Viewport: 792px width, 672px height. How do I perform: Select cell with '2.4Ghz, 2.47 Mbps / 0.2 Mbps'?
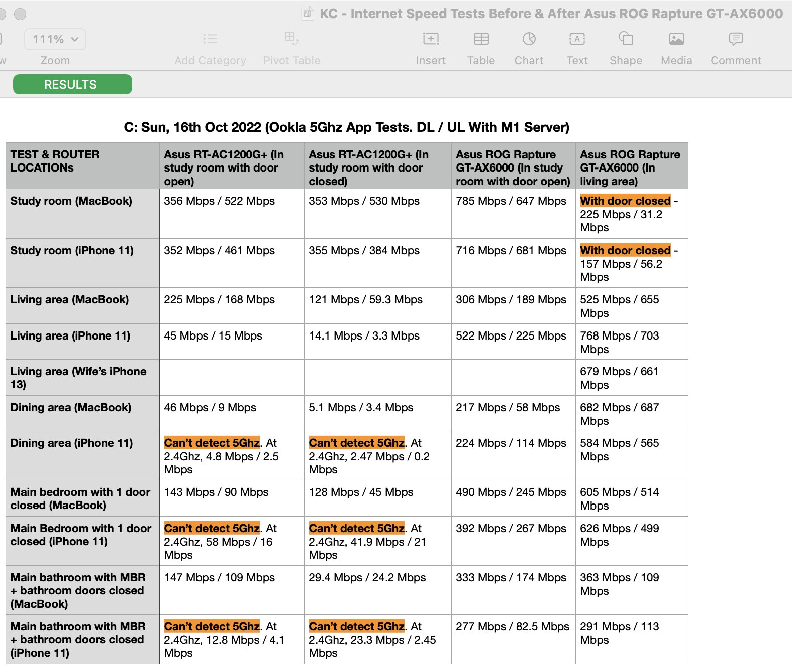[x=378, y=456]
